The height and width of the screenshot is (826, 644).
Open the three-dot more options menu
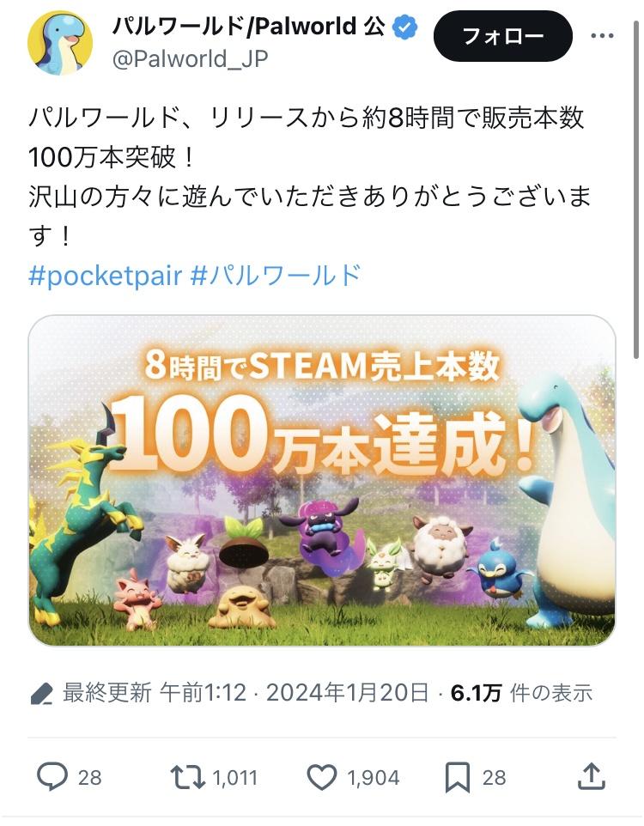point(603,36)
